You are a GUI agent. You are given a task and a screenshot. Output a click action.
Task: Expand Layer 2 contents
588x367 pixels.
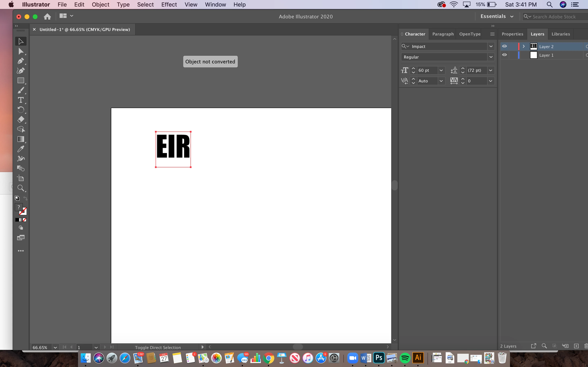point(524,46)
